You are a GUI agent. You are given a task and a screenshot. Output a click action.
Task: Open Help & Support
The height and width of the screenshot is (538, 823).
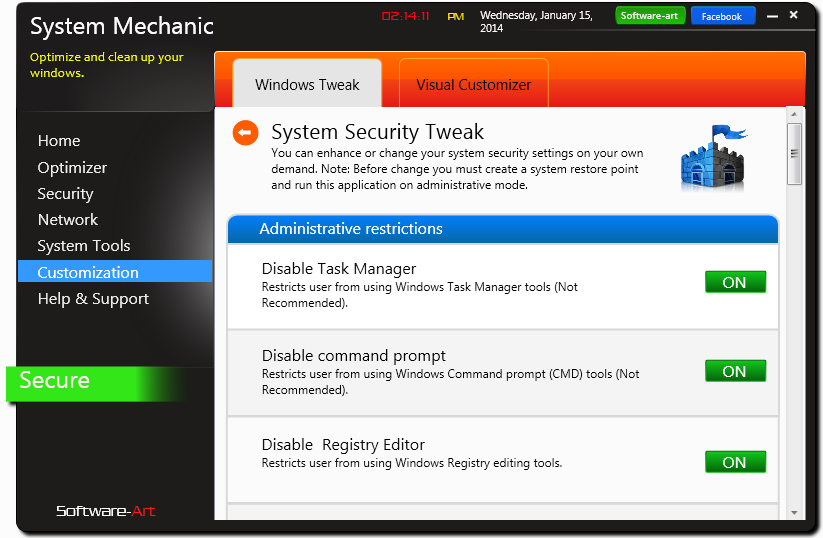pos(93,299)
